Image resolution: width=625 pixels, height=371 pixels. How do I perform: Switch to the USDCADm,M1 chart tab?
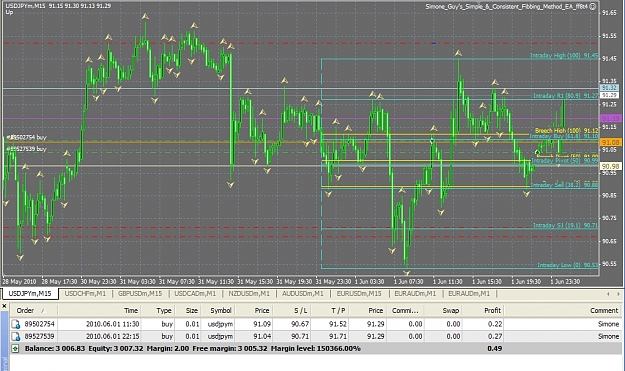[x=195, y=294]
